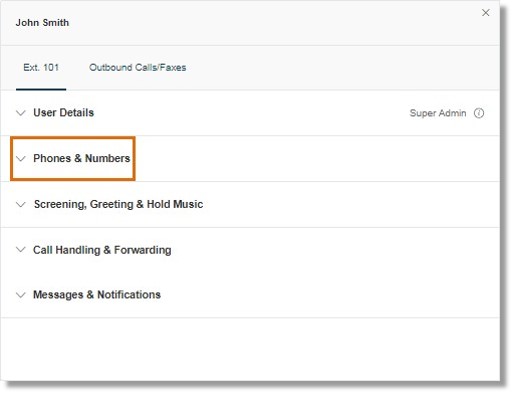Screen dimensions: 513x394
Task: Click the User Details heading
Action: tap(63, 113)
